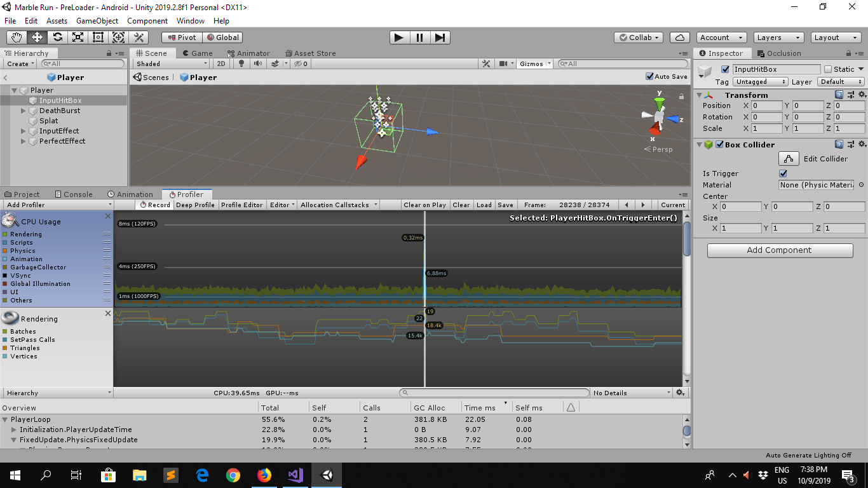Uncheck the Is Trigger checkbox

(x=783, y=173)
